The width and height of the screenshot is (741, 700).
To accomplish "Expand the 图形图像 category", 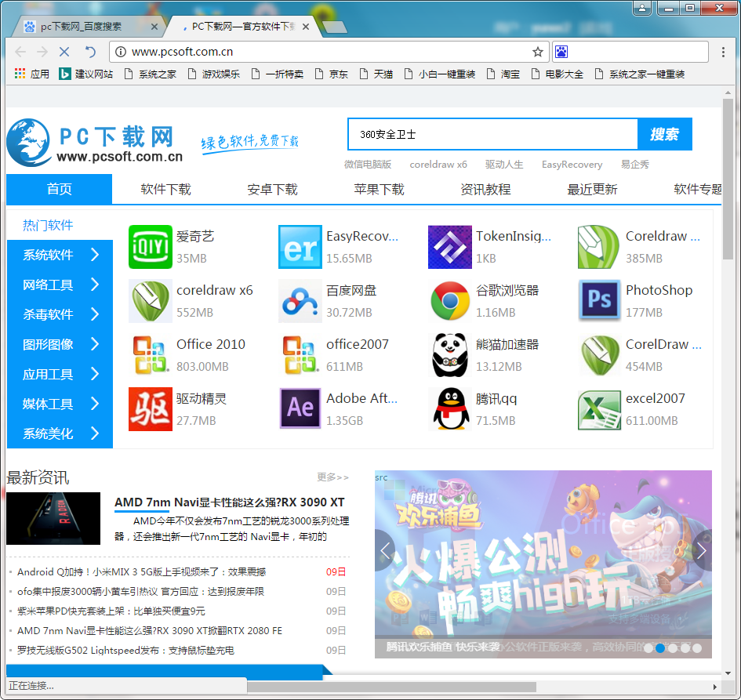I will 60,344.
